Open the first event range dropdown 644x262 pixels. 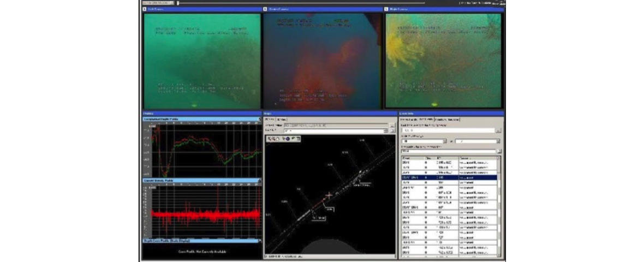(x=445, y=141)
